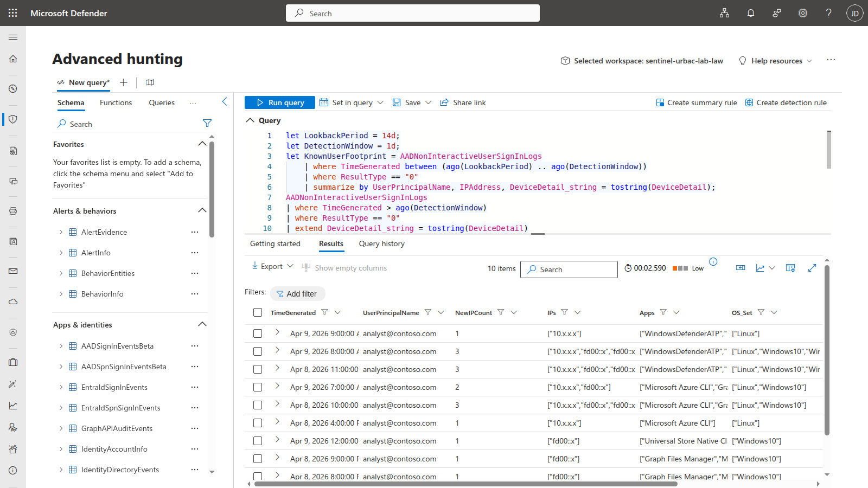868x488 pixels.
Task: Select the checkbox for the Apr 8 4:00:00 row
Action: pos(258,423)
